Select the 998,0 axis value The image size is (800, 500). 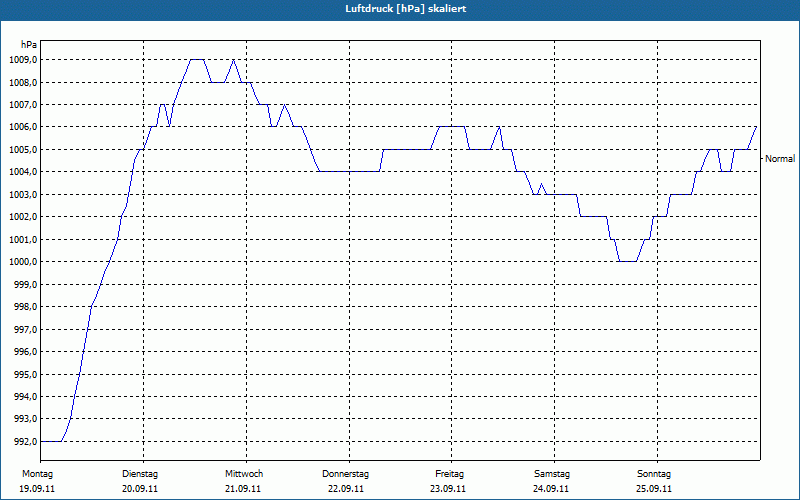pos(26,307)
